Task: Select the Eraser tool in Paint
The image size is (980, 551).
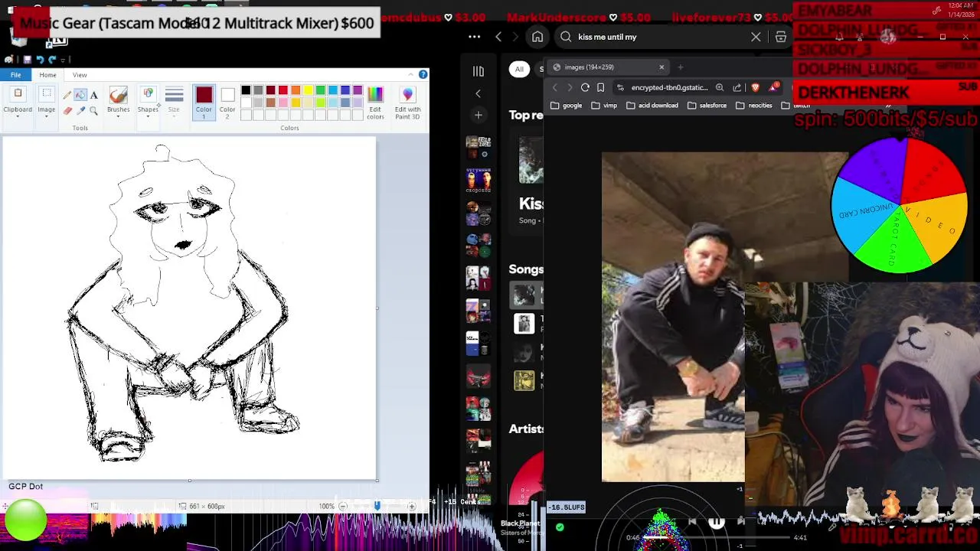Action: 67,110
